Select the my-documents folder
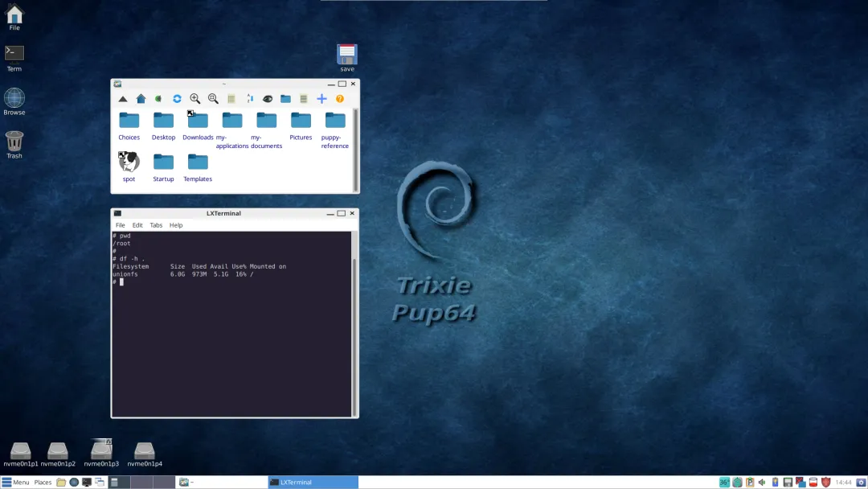This screenshot has width=868, height=489. click(x=266, y=130)
